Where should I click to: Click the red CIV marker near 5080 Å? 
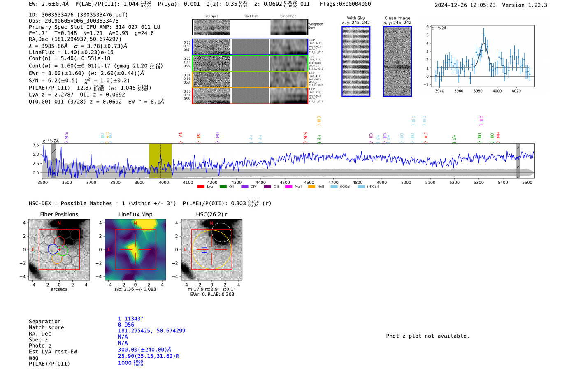426,135
